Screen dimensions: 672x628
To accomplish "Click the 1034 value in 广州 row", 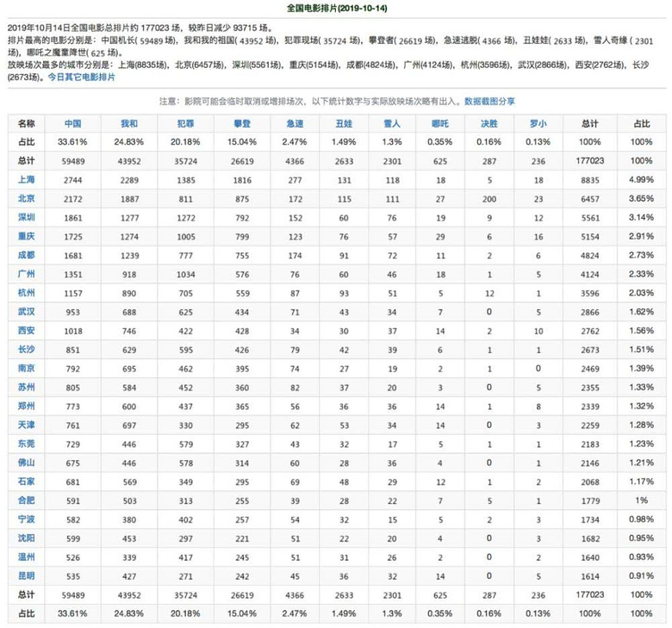I will [185, 274].
